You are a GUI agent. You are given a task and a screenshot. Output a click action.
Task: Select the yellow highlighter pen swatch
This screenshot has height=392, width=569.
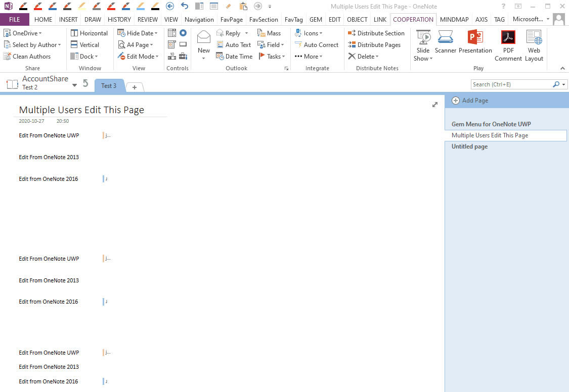tap(81, 6)
